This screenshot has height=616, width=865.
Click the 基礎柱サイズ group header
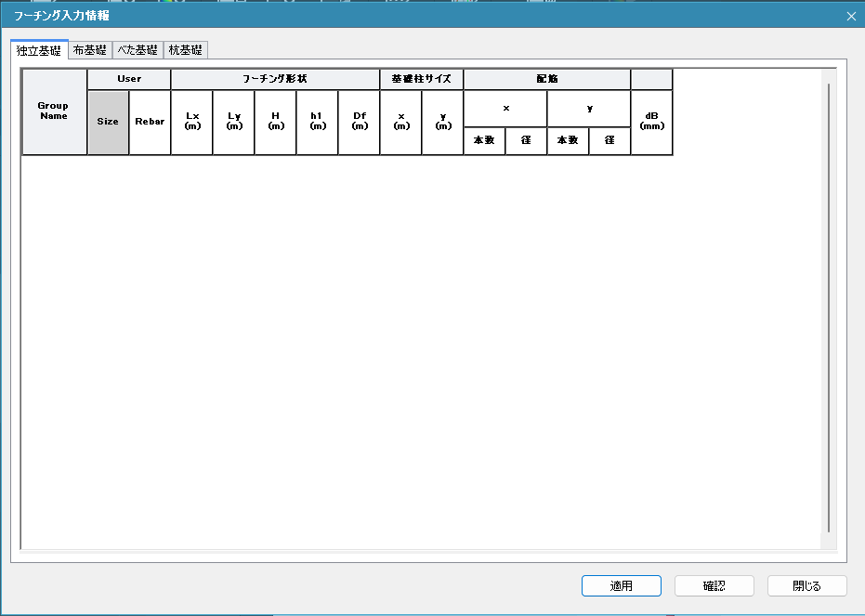[422, 79]
